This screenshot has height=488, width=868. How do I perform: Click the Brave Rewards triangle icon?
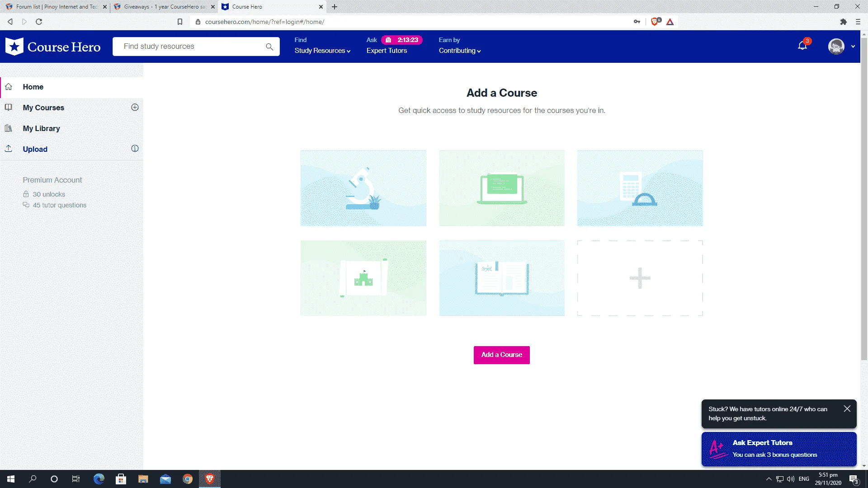[x=670, y=22]
